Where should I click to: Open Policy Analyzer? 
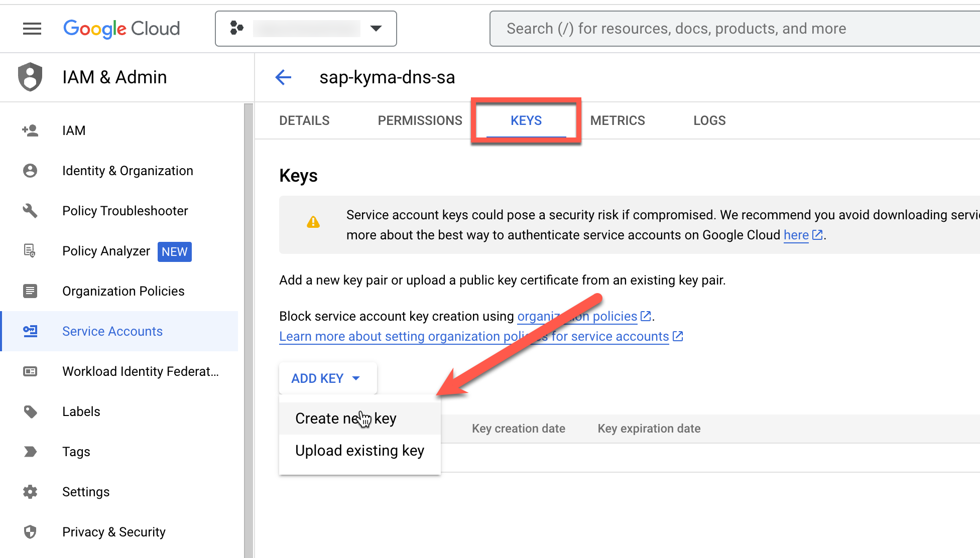tap(106, 251)
